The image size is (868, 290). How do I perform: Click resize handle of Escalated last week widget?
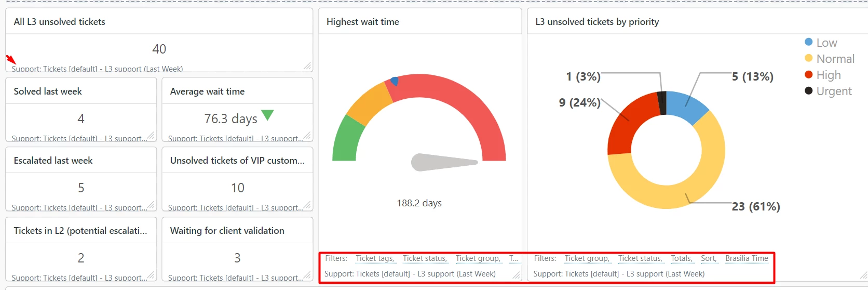coord(151,205)
